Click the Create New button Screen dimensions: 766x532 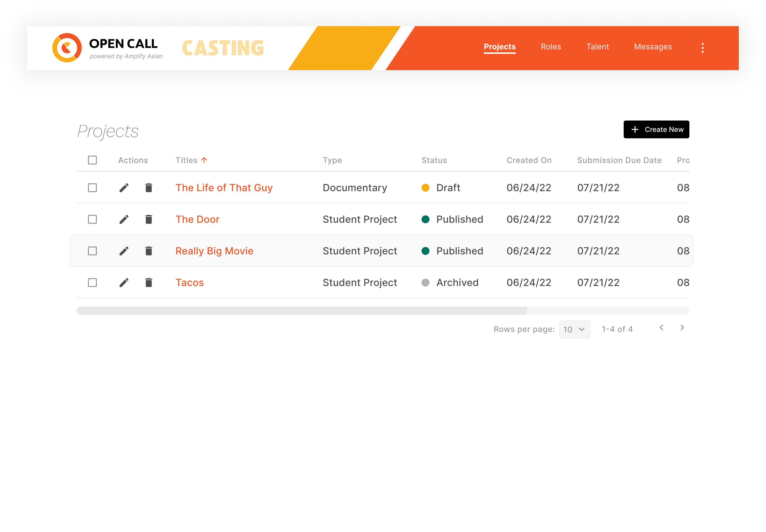[656, 129]
